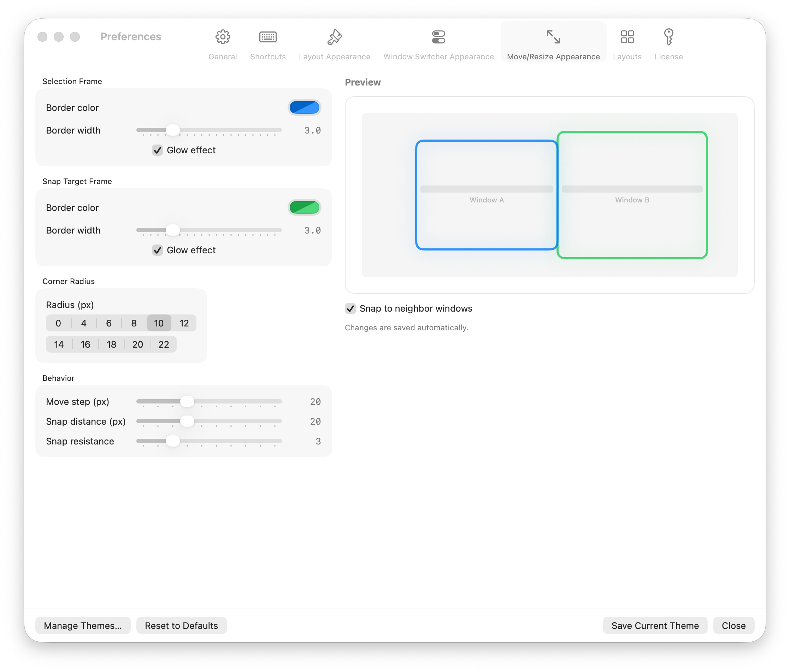
Task: Click the Snap distance value 20
Action: click(x=316, y=422)
